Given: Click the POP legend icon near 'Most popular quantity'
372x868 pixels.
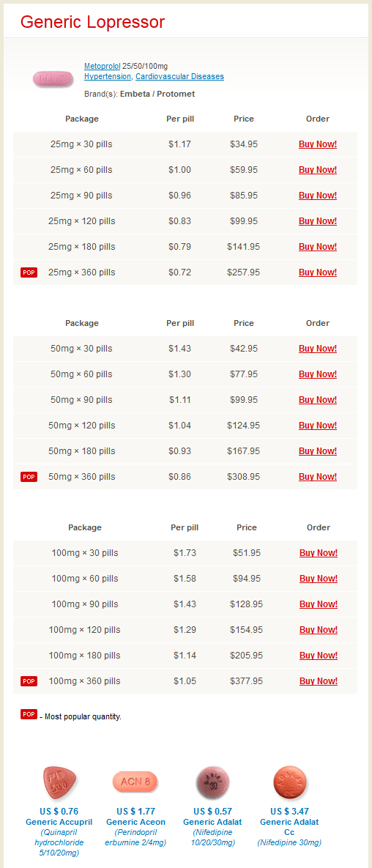Looking at the screenshot, I should [29, 714].
